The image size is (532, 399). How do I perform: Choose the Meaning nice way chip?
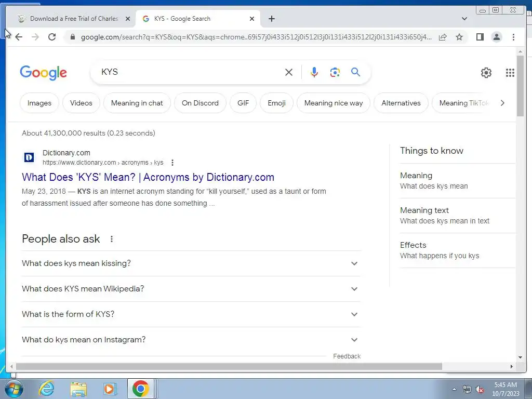[334, 103]
